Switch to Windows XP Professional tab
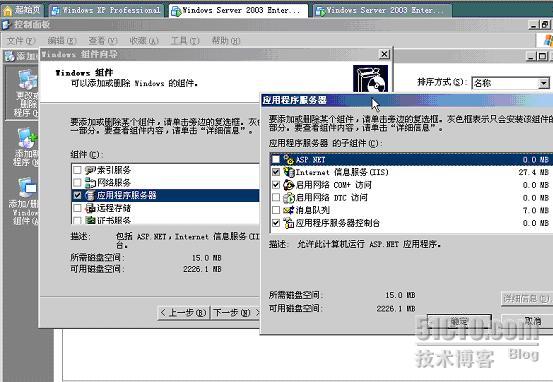The width and height of the screenshot is (553, 382). click(106, 11)
